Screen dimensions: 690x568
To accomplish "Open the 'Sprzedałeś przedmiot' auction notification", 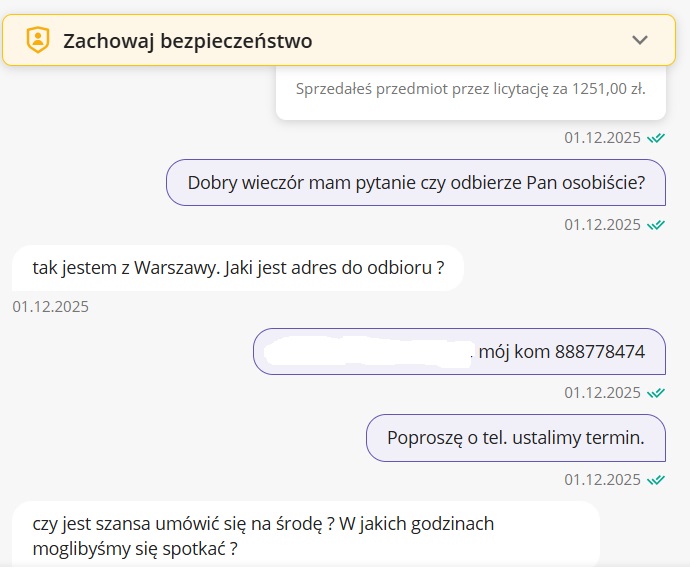I will click(x=470, y=90).
